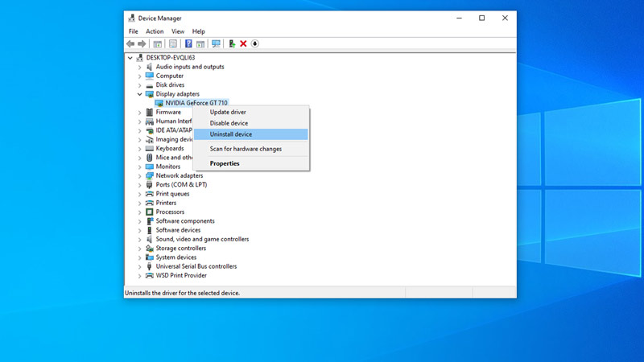Viewport: 644px width, 362px height.
Task: Collapse the Display adapters branch
Action: (139, 94)
